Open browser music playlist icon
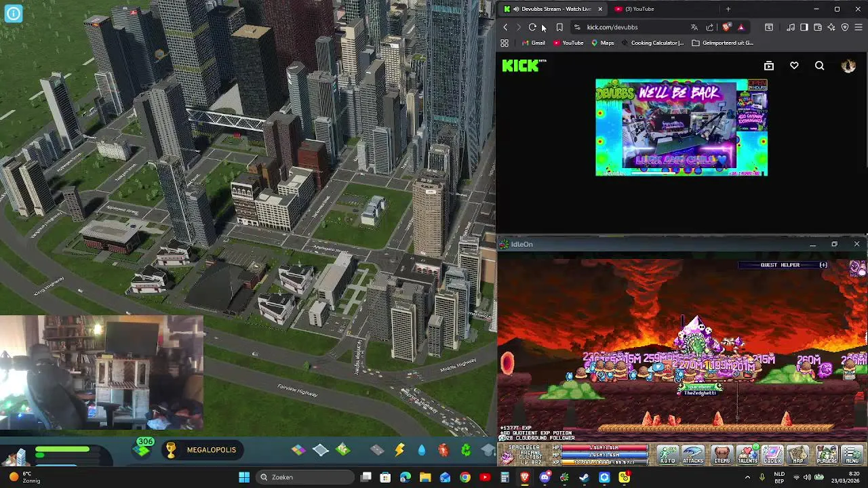The height and width of the screenshot is (488, 868). coord(791,27)
